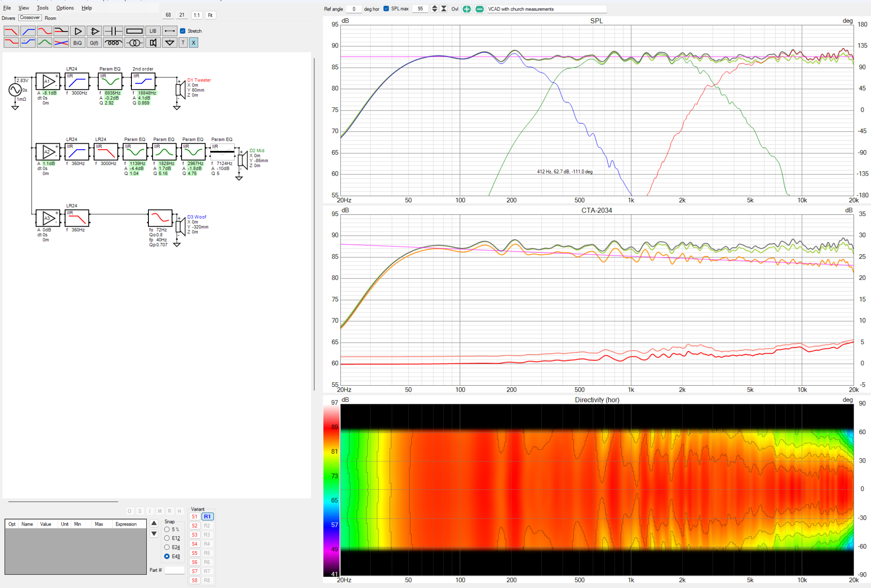This screenshot has height=588, width=871.
Task: Click the Part # input field
Action: tap(175, 570)
